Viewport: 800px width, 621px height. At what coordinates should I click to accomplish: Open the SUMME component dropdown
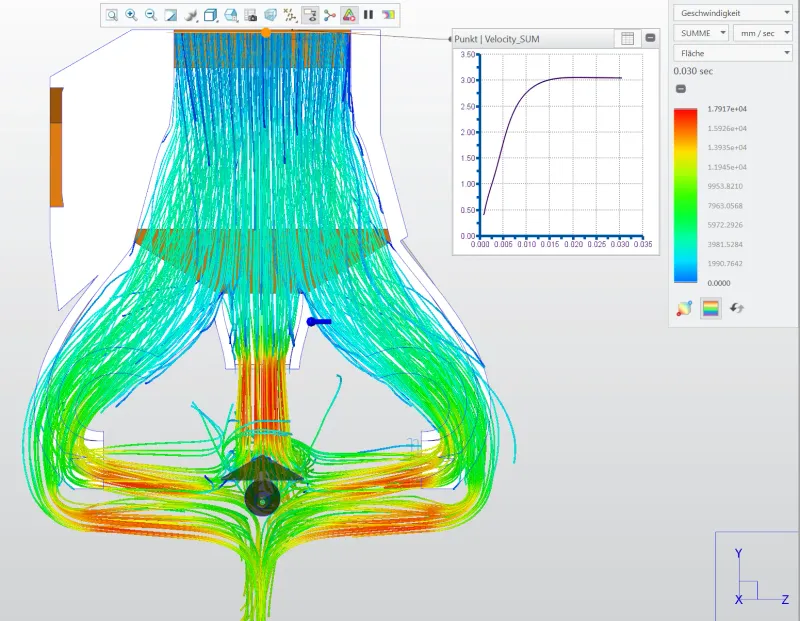click(x=702, y=33)
